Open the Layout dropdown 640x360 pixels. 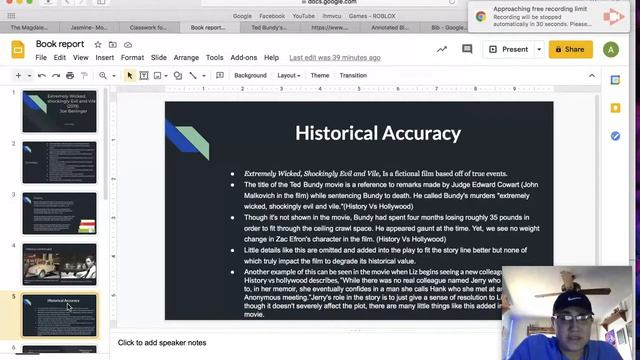click(289, 76)
